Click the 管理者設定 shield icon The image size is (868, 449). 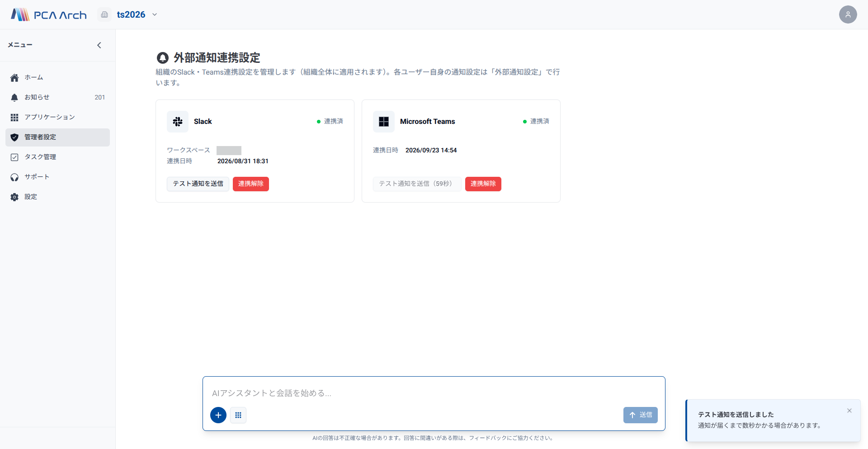click(x=14, y=137)
